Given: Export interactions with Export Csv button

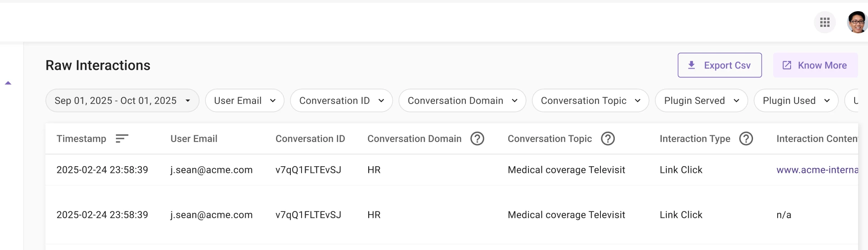Looking at the screenshot, I should 719,65.
